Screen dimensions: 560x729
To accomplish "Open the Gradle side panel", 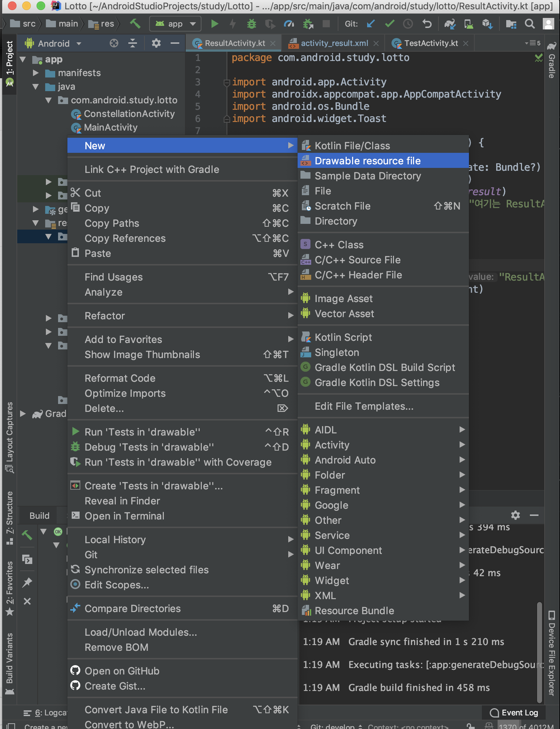I will (552, 61).
